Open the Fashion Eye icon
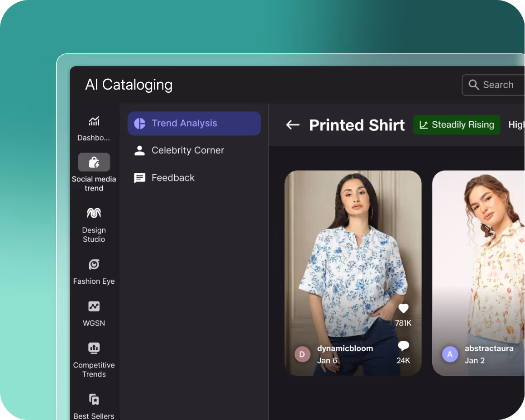 94,264
